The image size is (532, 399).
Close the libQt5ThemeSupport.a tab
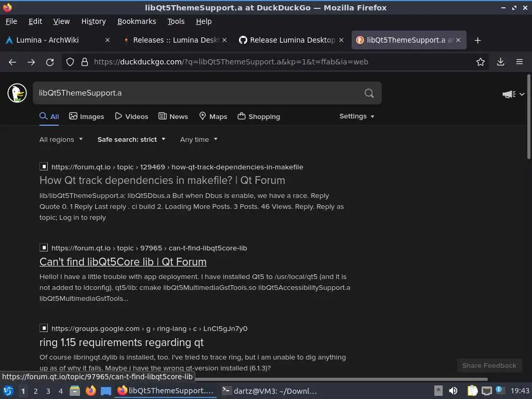(x=458, y=40)
